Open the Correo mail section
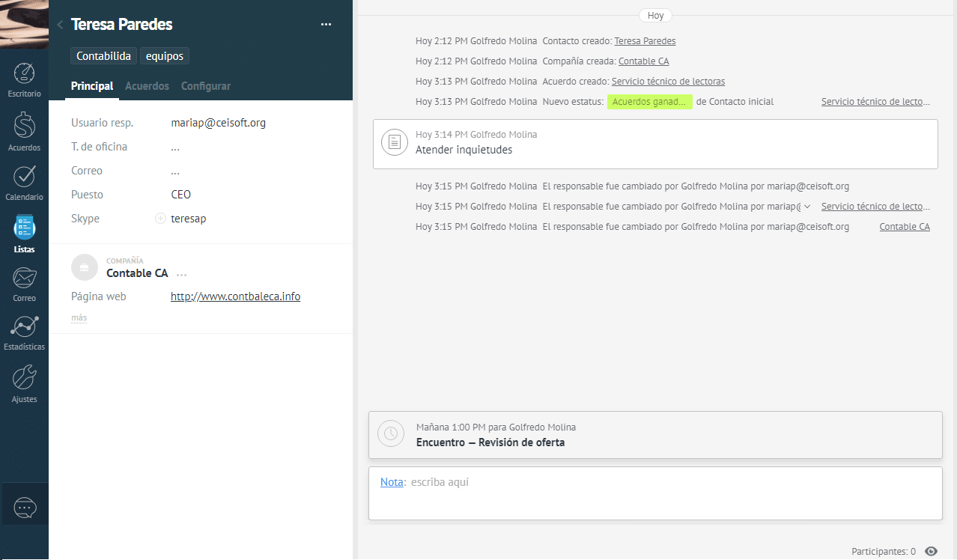Viewport: 957px width, 560px height. [x=24, y=284]
